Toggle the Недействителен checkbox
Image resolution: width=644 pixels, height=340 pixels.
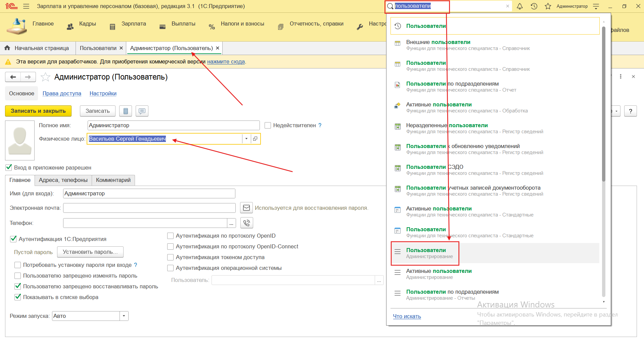pos(268,126)
